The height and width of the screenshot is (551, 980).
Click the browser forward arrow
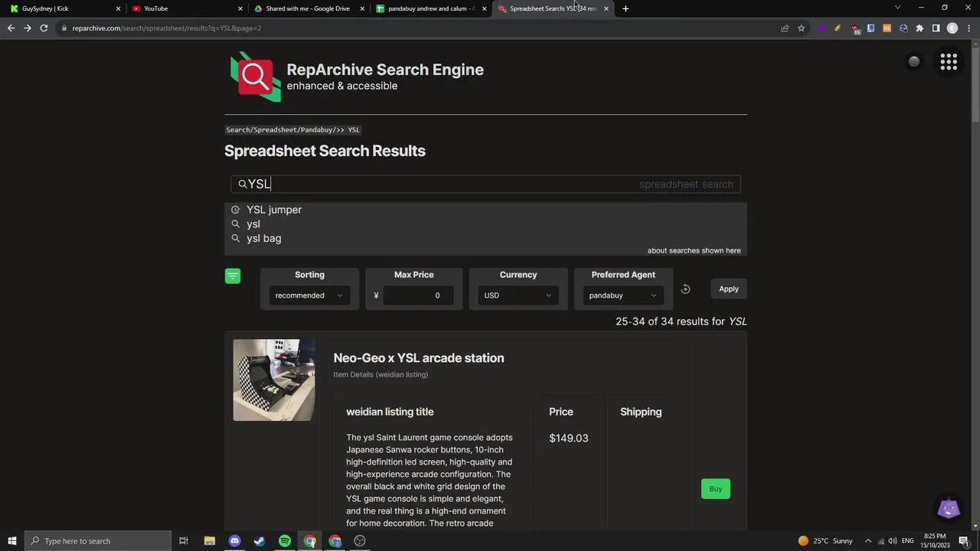click(x=28, y=28)
